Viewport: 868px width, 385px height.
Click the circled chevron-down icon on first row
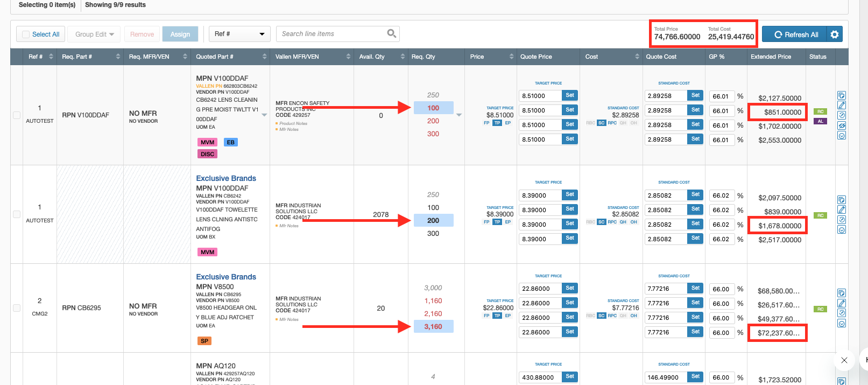[842, 136]
